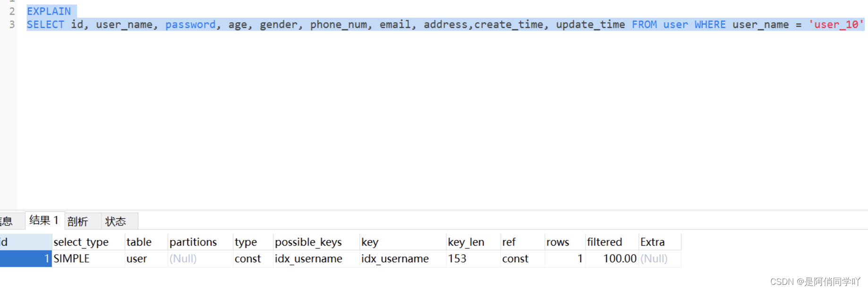Click line number 3 in the gutter

click(12, 25)
